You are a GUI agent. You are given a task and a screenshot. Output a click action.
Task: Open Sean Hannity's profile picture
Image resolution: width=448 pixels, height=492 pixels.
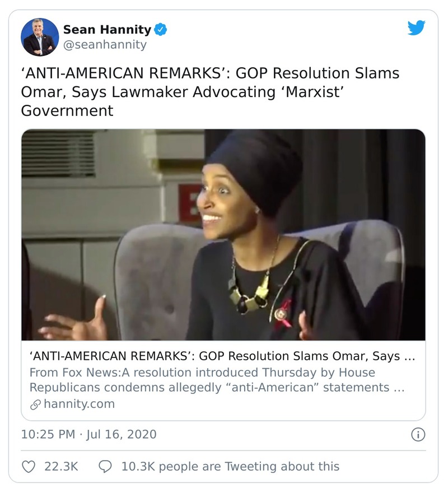click(40, 37)
